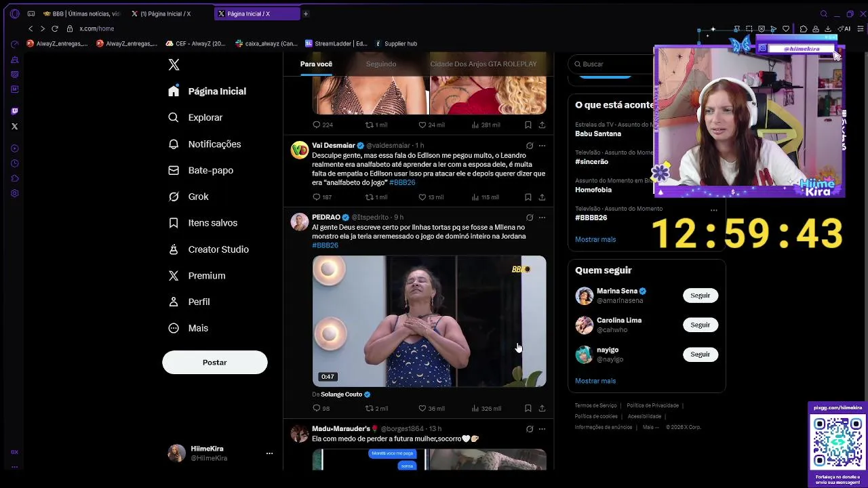Select the Para você tab
The width and height of the screenshot is (868, 488).
pos(316,64)
